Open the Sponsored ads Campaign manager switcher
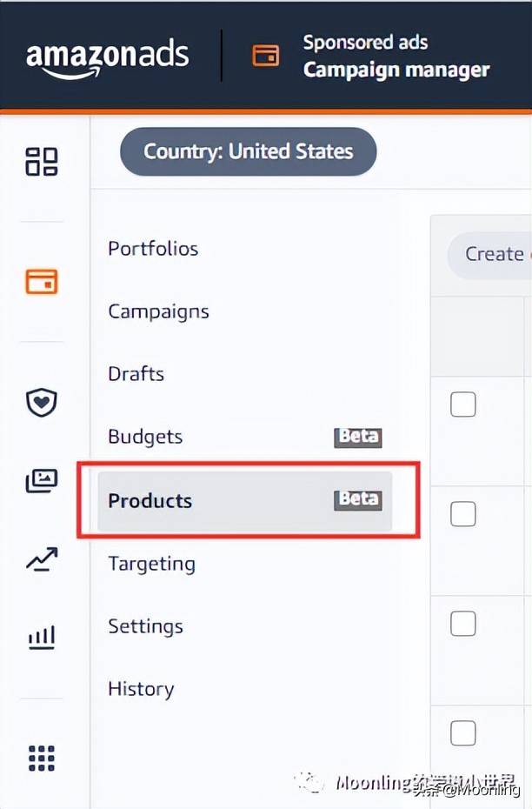 point(396,57)
